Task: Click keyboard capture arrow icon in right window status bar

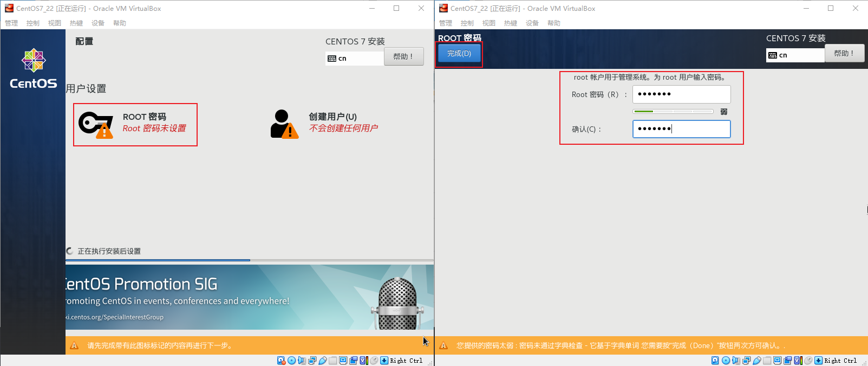Action: click(818, 361)
